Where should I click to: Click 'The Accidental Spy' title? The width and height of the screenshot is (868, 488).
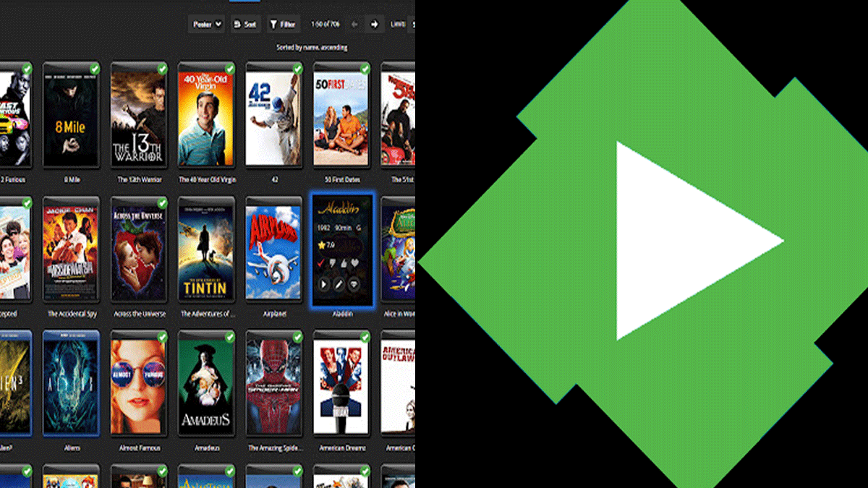pyautogui.click(x=71, y=314)
